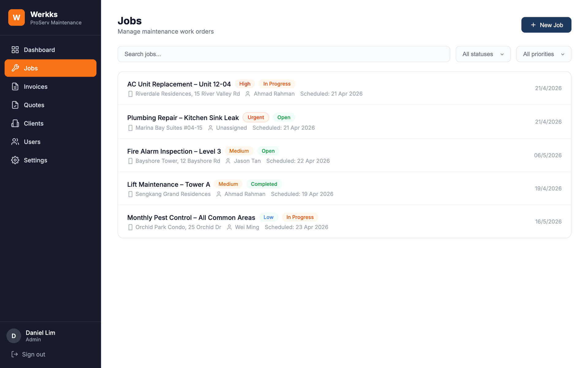Click the Completed status pill
Screen dimensions: 588x368
[264, 184]
